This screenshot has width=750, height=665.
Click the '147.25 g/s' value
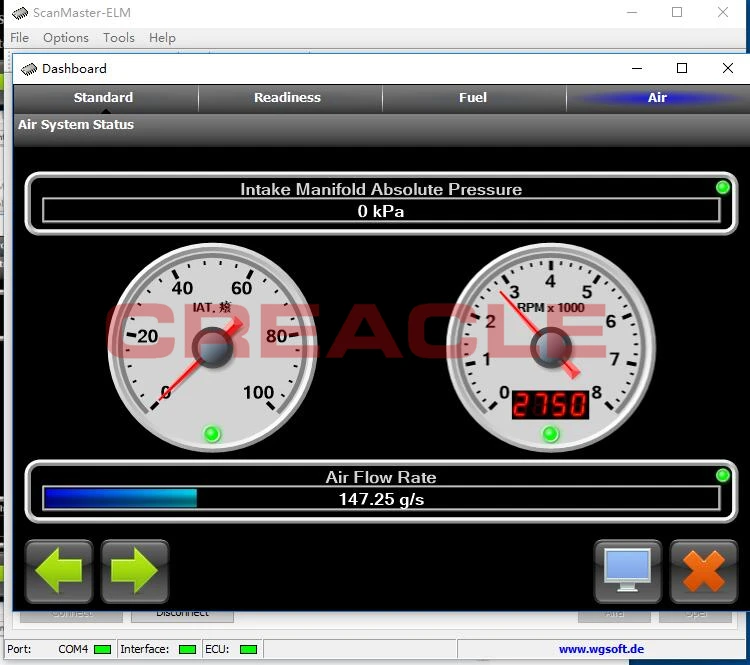click(381, 499)
